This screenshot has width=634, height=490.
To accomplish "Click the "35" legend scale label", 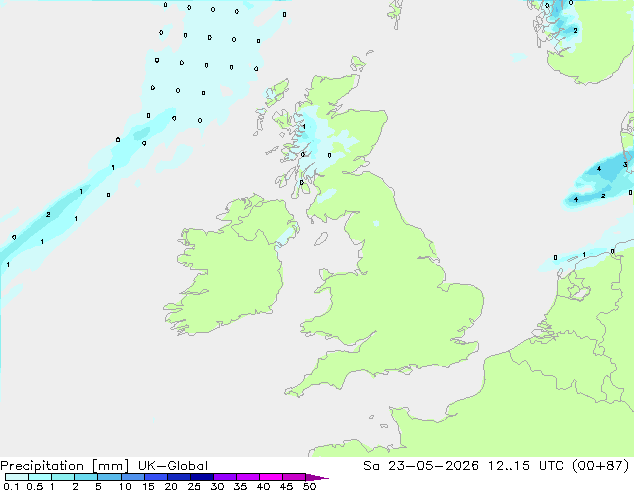I will [240, 486].
